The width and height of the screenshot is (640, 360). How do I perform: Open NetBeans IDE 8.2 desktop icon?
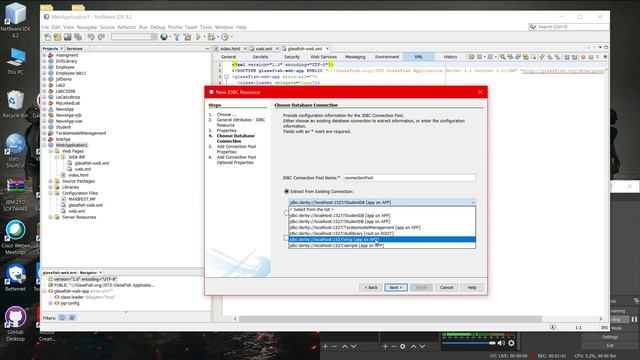[x=15, y=20]
